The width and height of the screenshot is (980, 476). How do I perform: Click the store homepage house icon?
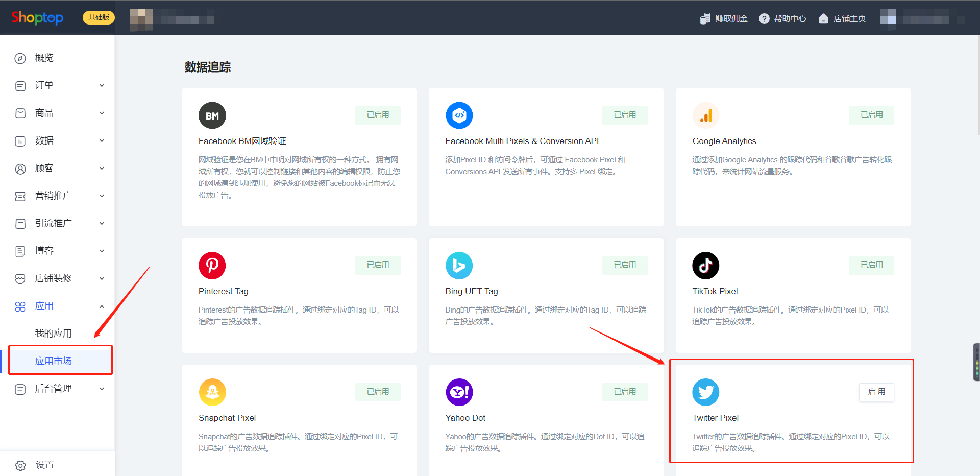click(x=823, y=19)
